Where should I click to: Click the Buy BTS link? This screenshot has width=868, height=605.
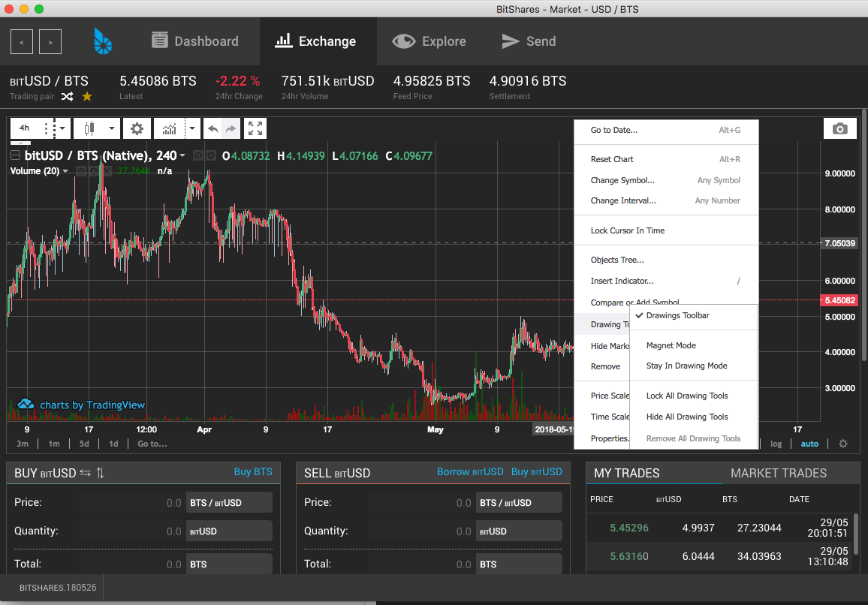pos(253,472)
